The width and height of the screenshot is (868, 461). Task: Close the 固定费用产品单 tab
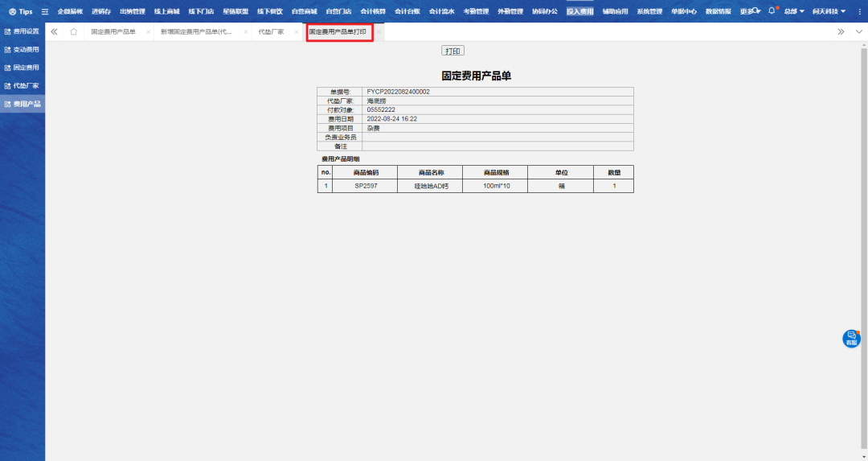pyautogui.click(x=148, y=32)
